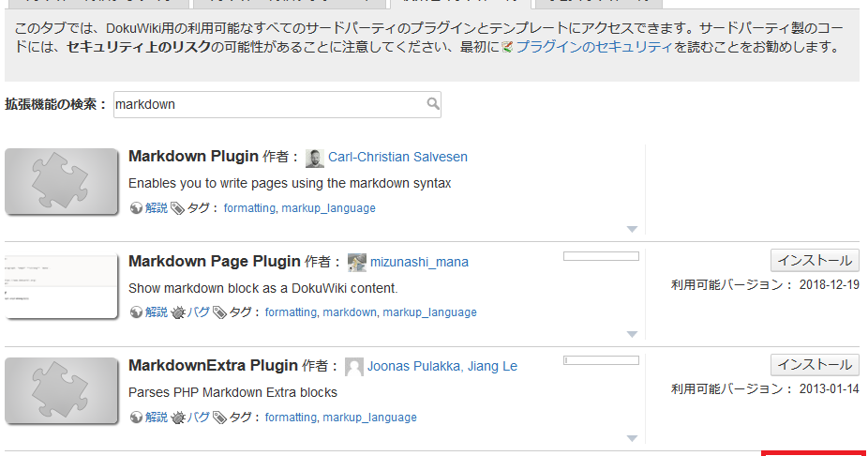Image resolution: width=868 pixels, height=456 pixels.
Task: Install the MarkdownExtra Plugin
Action: pyautogui.click(x=815, y=365)
